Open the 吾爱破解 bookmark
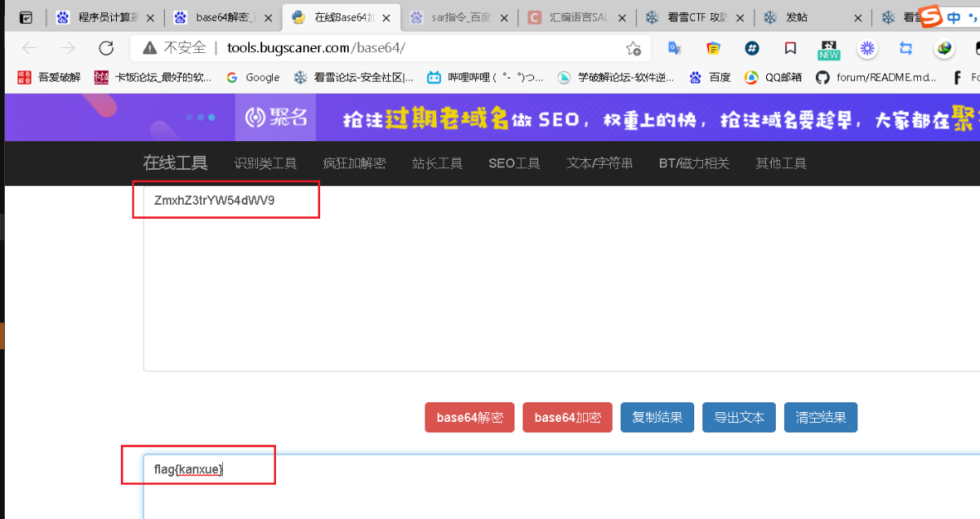 (50, 78)
